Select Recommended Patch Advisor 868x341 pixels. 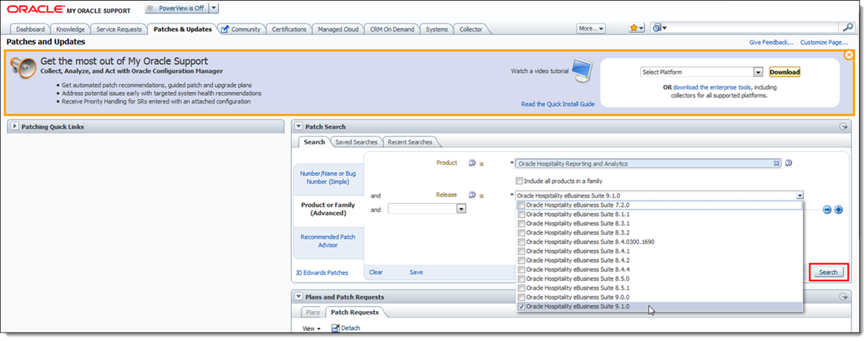point(328,241)
